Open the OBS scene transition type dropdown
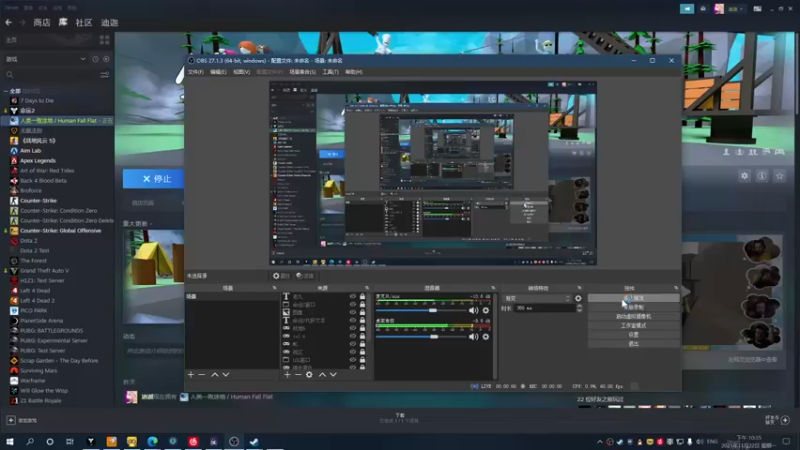 coord(537,298)
